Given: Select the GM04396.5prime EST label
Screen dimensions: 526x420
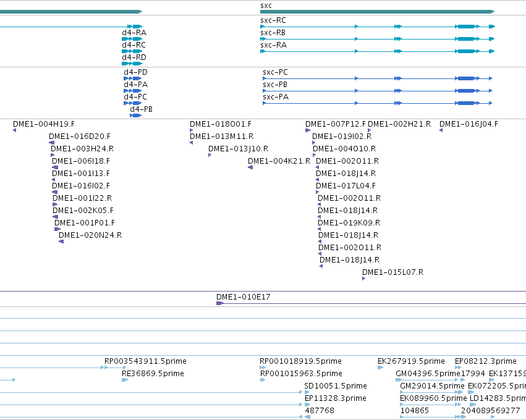Looking at the screenshot, I should [x=428, y=374].
